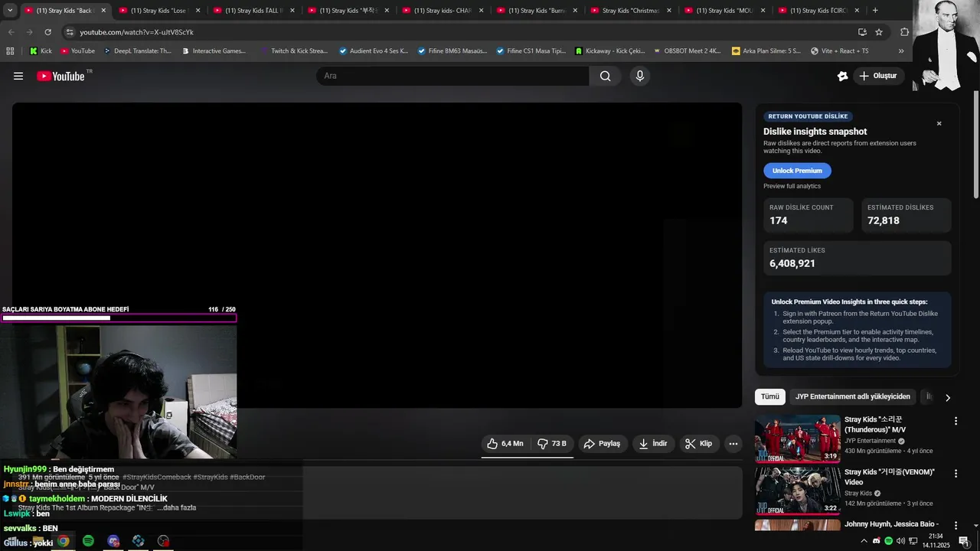Image resolution: width=980 pixels, height=551 pixels.
Task: Open the Oluştur create button
Action: 877,76
